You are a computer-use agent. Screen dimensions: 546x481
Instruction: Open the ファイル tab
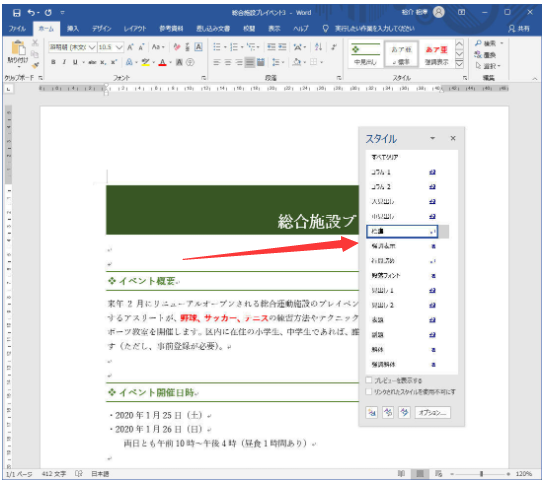coord(17,29)
